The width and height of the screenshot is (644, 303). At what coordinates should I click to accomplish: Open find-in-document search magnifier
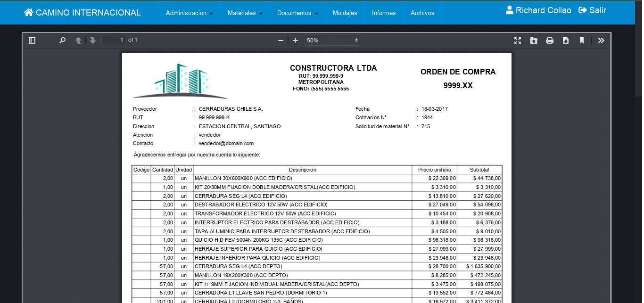coord(62,41)
